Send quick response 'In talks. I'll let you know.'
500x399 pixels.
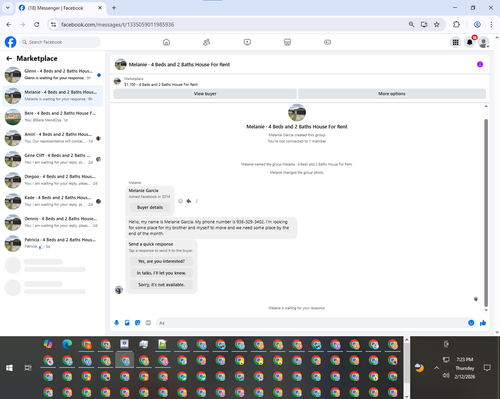[x=161, y=273]
